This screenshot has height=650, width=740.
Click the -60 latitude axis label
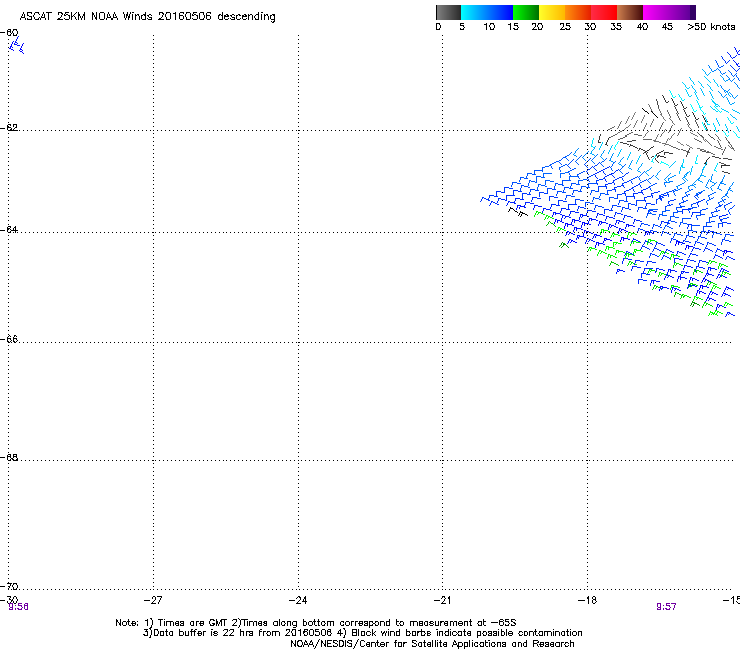pyautogui.click(x=9, y=33)
